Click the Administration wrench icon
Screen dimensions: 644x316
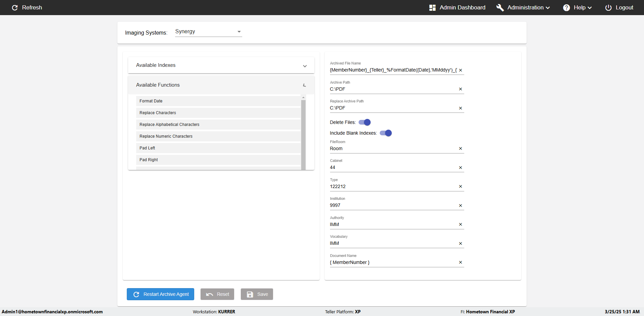[x=500, y=8]
